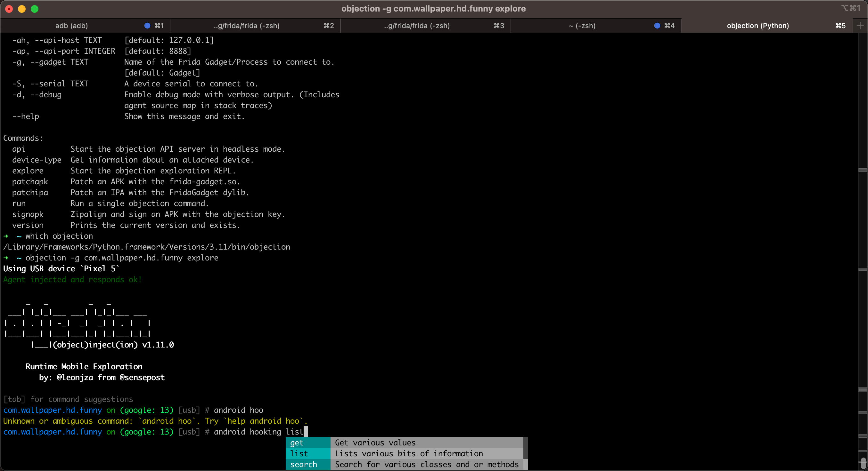Click the window title 'objection -g com.wallpaper.hd.funny explore'
The height and width of the screenshot is (471, 868).
click(x=433, y=9)
